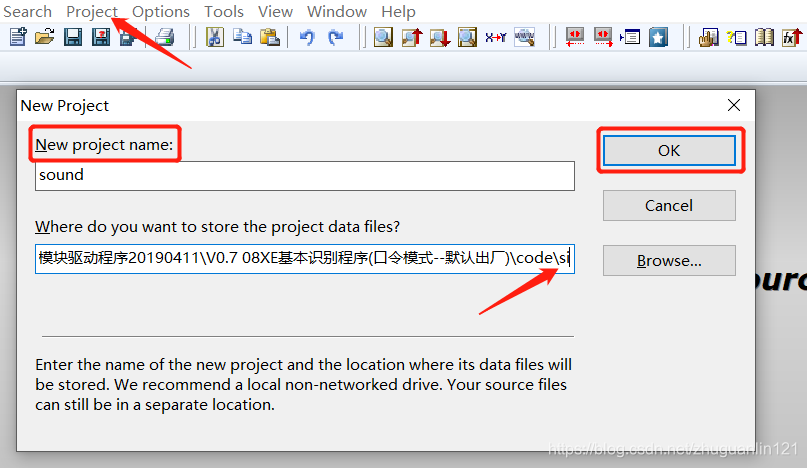Image resolution: width=807 pixels, height=468 pixels.
Task: Click the Go Forward red arrow icon
Action: pos(603,37)
